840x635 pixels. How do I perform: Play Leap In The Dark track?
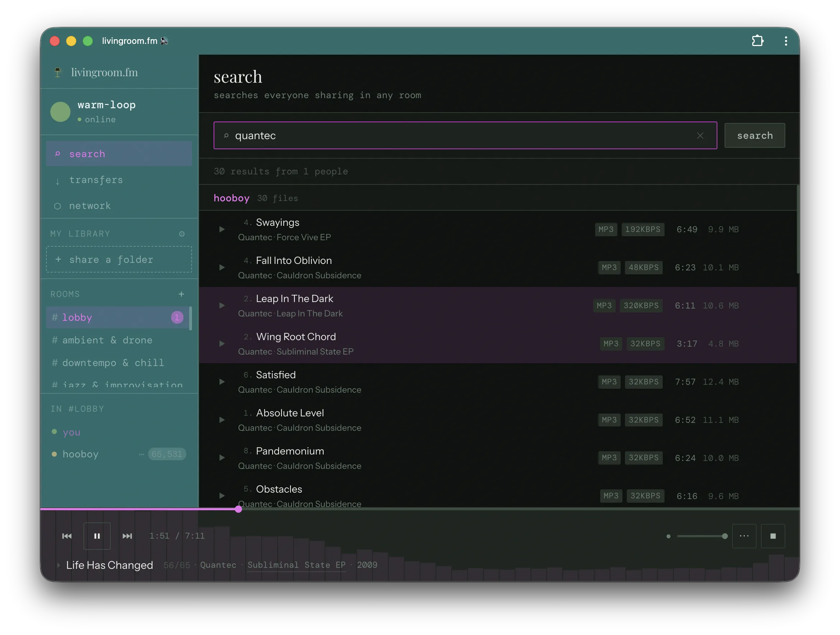point(222,305)
